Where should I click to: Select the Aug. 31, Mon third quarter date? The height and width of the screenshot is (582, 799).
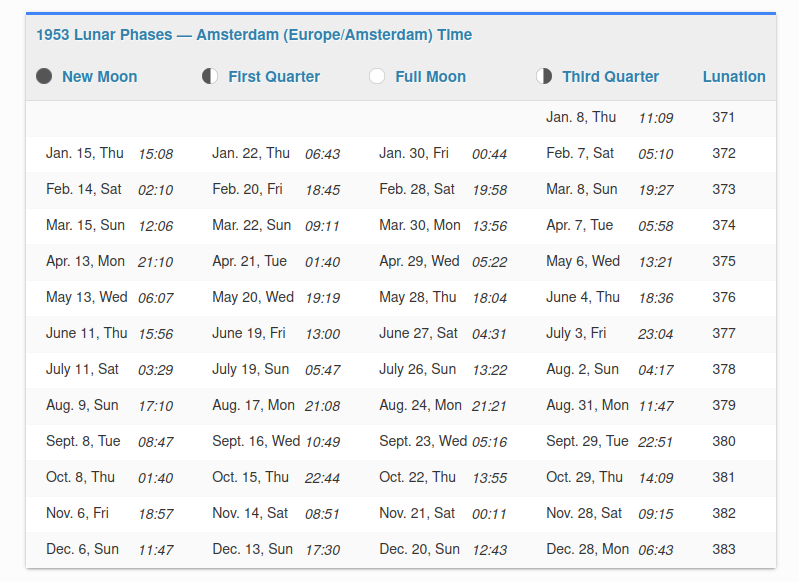coord(588,405)
